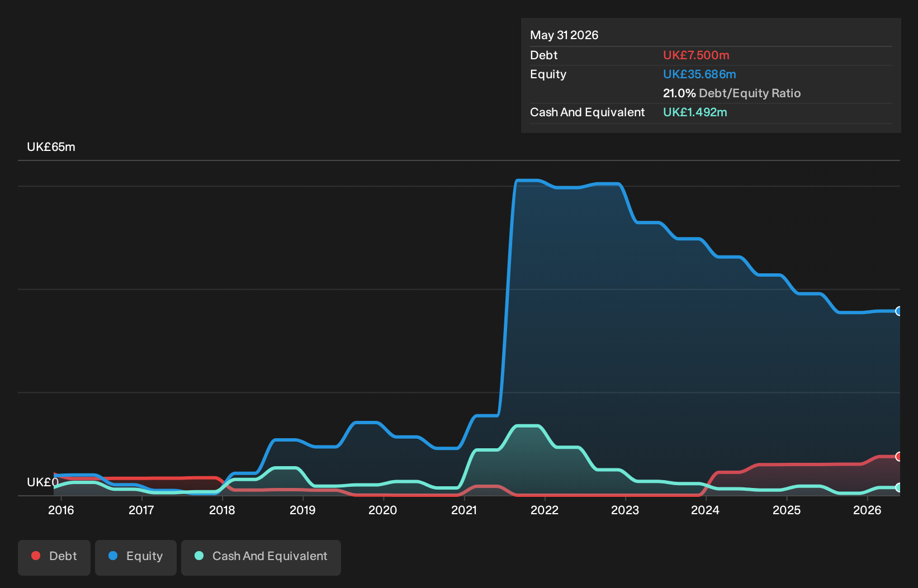Click the 2023 x-axis label

tap(625, 510)
